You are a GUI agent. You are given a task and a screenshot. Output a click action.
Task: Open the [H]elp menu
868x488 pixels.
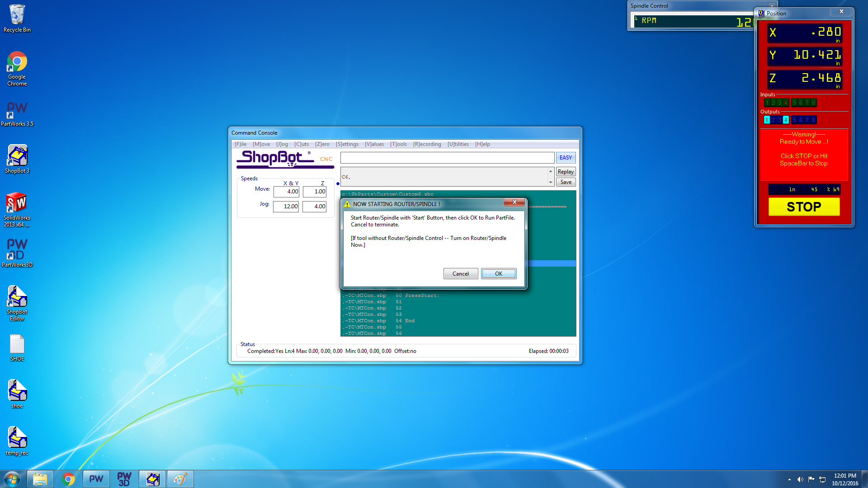[482, 144]
